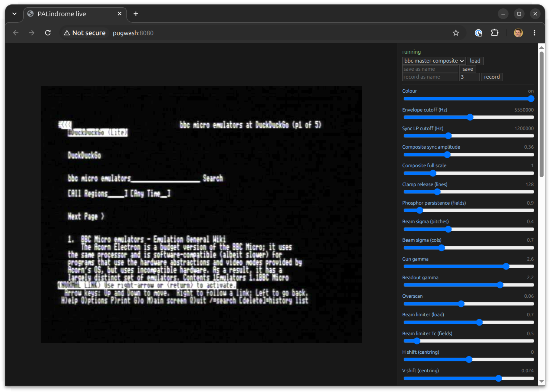The height and width of the screenshot is (392, 550).
Task: Open the bbc-master-composite preset dropdown
Action: click(434, 61)
